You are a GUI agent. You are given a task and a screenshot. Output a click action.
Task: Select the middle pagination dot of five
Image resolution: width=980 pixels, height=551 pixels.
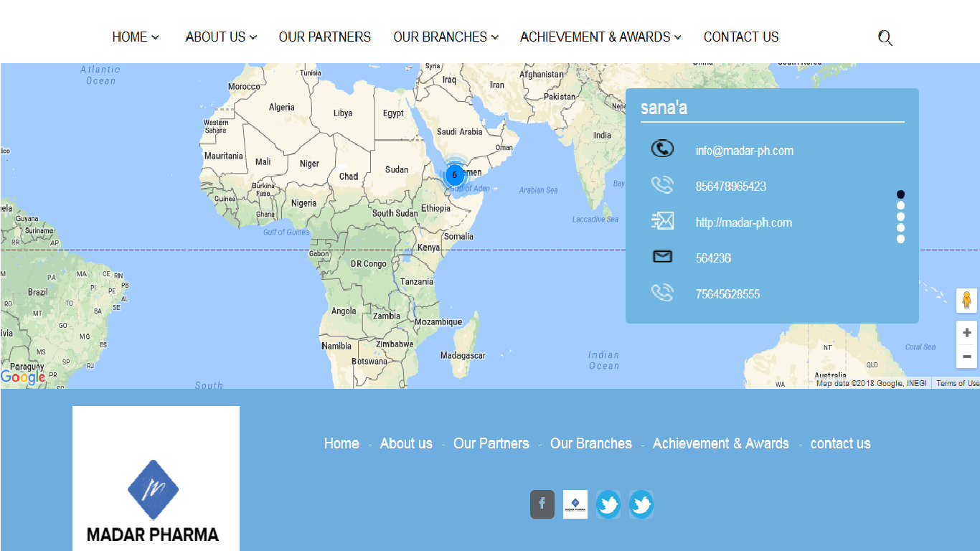[900, 217]
